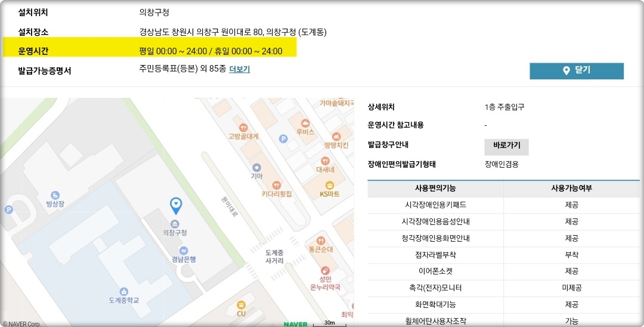Click the 바로가기 button for 발급창구안내

[x=506, y=146]
